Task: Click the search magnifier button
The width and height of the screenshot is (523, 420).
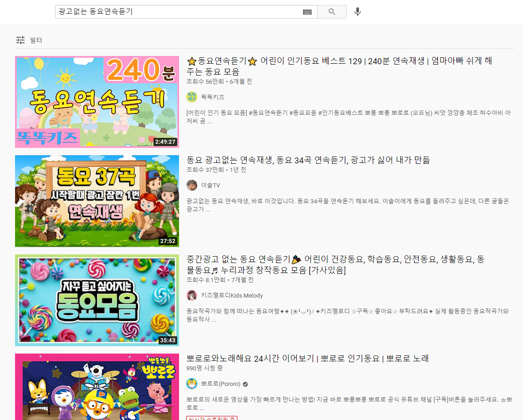Action: pyautogui.click(x=332, y=12)
